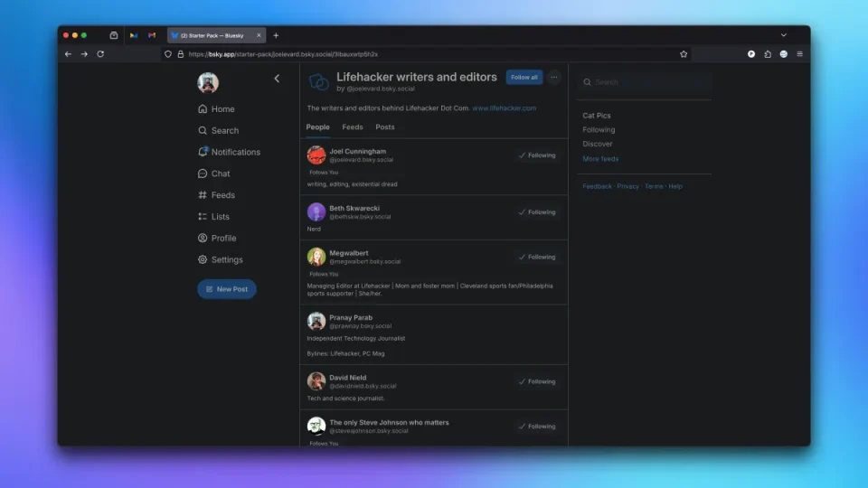Toggle Following for Beth Skwarecki
The height and width of the screenshot is (488, 868).
click(x=537, y=212)
